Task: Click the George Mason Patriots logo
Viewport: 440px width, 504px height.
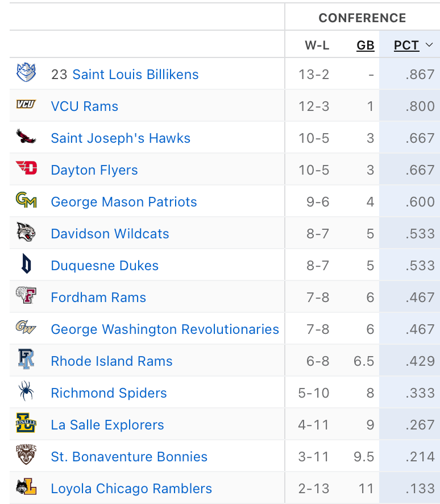Action: coord(26,201)
